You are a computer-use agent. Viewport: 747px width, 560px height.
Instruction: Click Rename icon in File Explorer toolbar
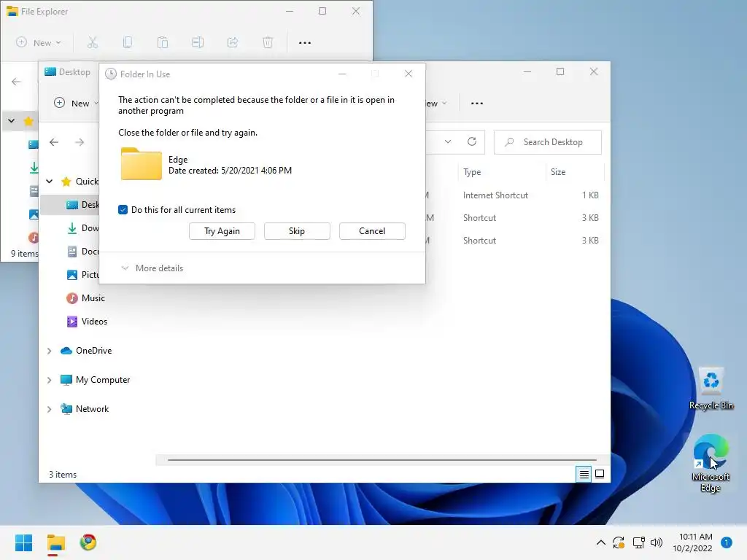(197, 42)
